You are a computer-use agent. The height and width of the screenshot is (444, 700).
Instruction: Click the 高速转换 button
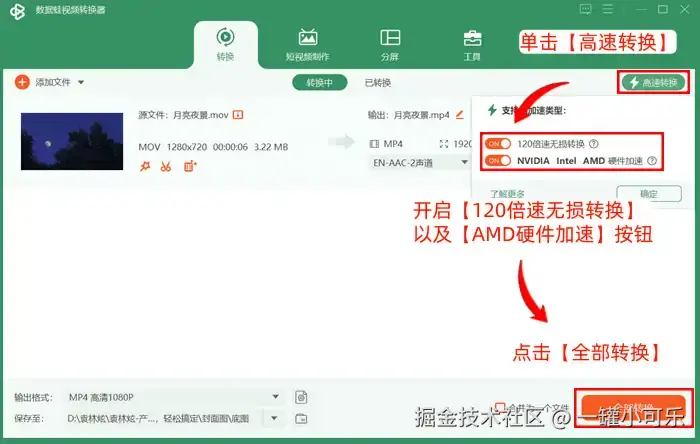pyautogui.click(x=654, y=82)
